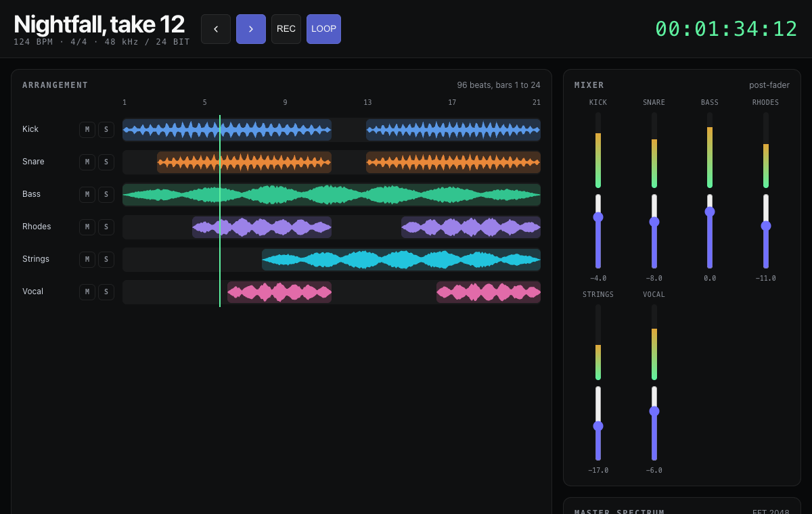Select the green Bass audio clip
Screen dimensions: 812x514
(332, 195)
